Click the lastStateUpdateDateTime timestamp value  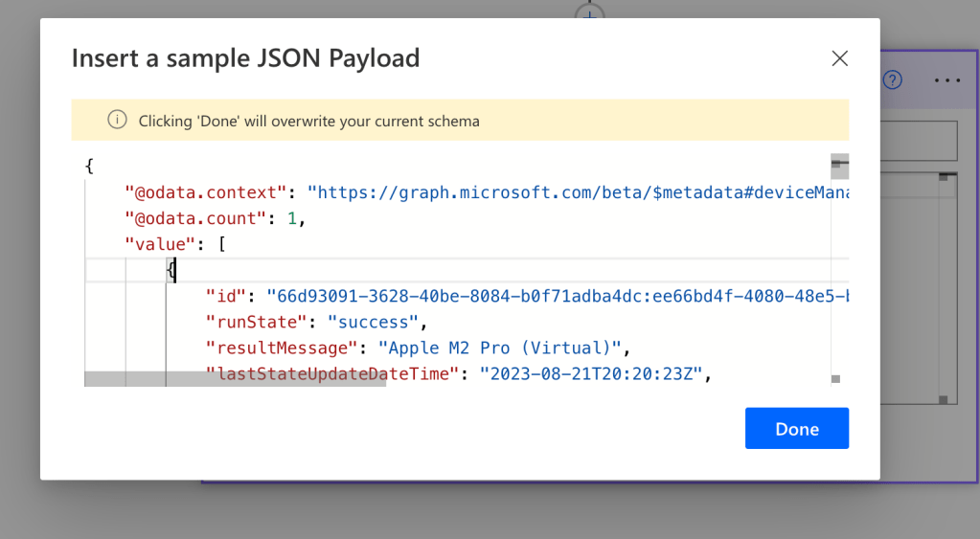click(x=592, y=373)
